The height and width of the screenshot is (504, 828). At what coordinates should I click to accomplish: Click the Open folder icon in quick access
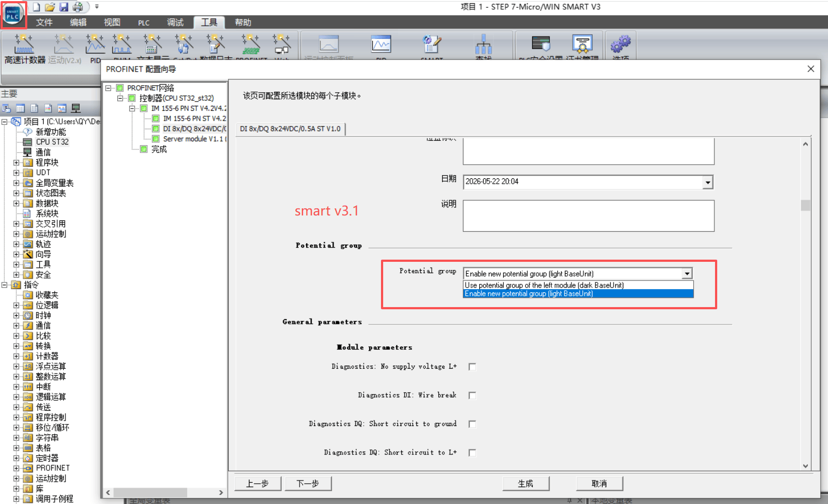pos(50,7)
